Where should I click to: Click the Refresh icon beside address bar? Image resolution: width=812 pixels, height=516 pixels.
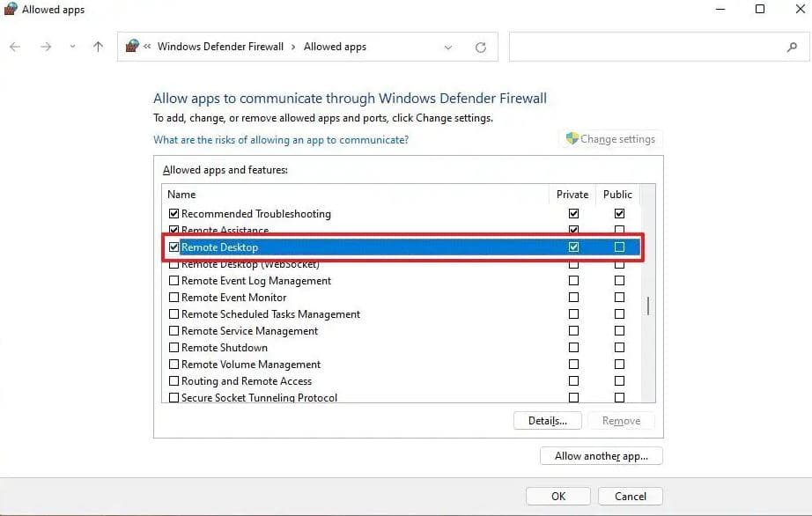click(480, 48)
